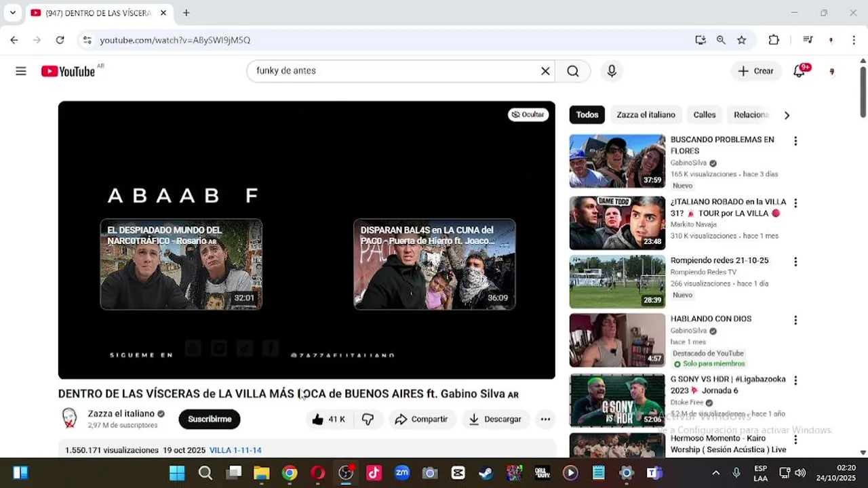Open the tab search dropdown arrow
The image size is (868, 488).
tap(12, 13)
